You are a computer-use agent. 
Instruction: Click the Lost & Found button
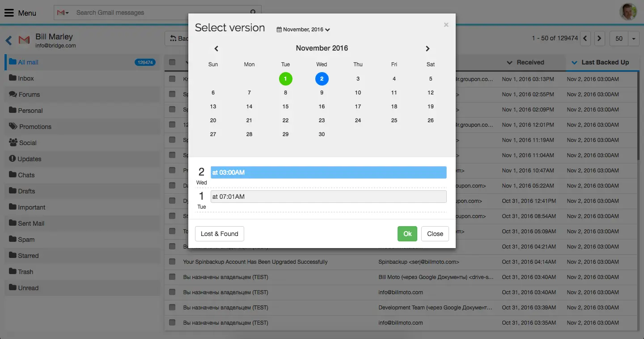[x=219, y=233]
